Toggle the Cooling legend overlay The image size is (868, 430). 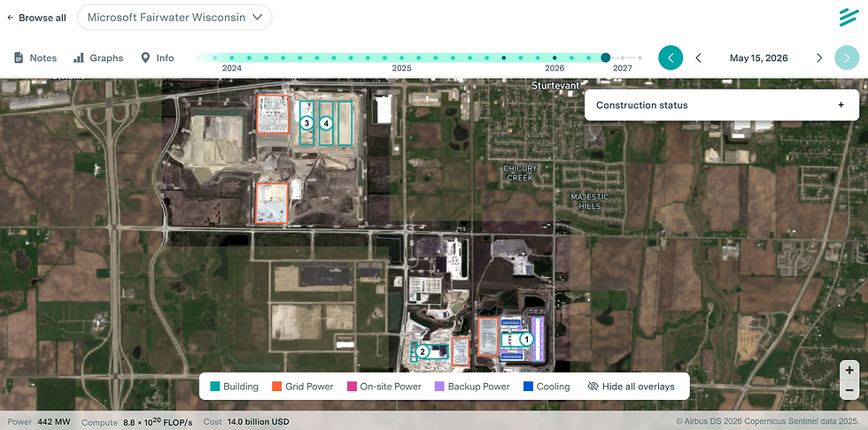546,387
